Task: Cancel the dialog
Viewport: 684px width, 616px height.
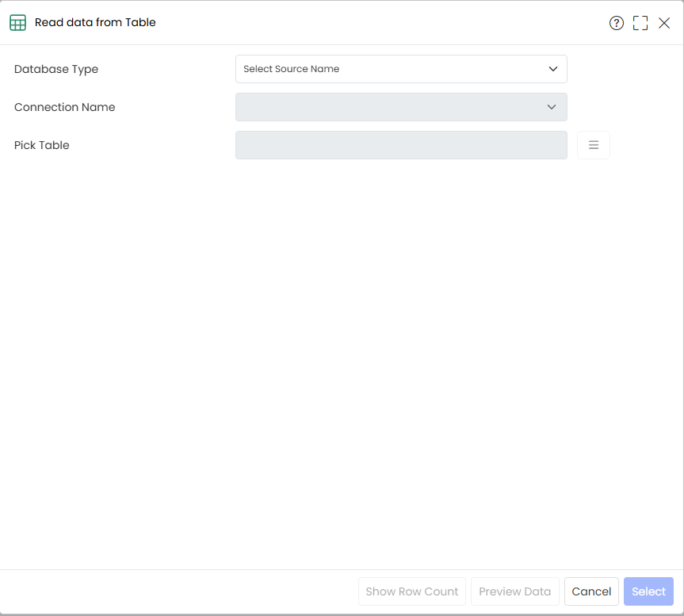Action: [x=591, y=591]
